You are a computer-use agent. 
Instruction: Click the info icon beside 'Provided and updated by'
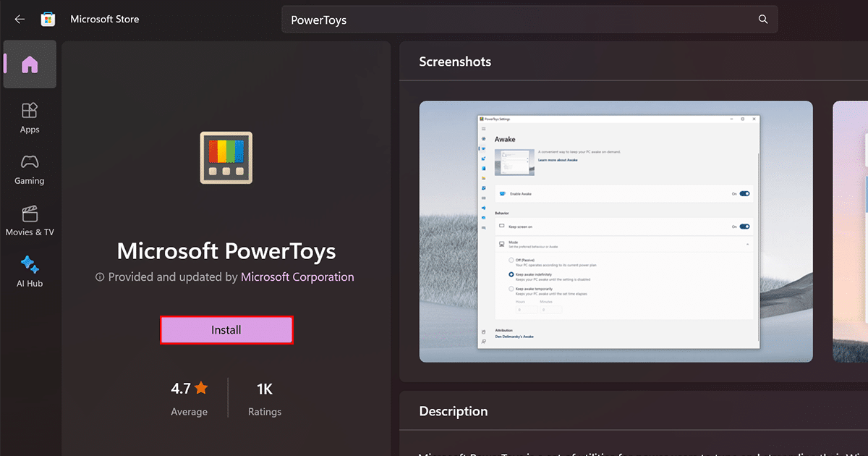click(x=100, y=277)
